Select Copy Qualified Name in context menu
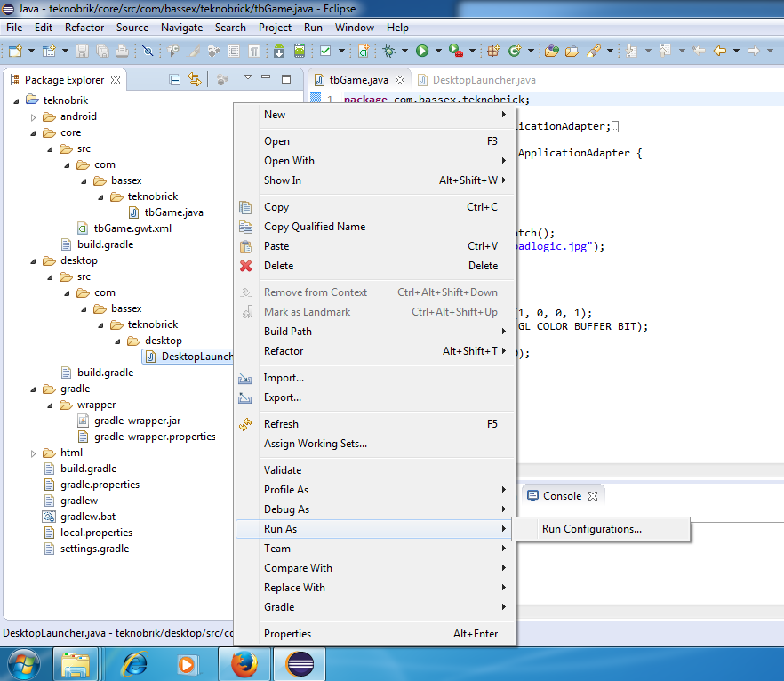Viewport: 784px width, 681px height. pyautogui.click(x=373, y=227)
